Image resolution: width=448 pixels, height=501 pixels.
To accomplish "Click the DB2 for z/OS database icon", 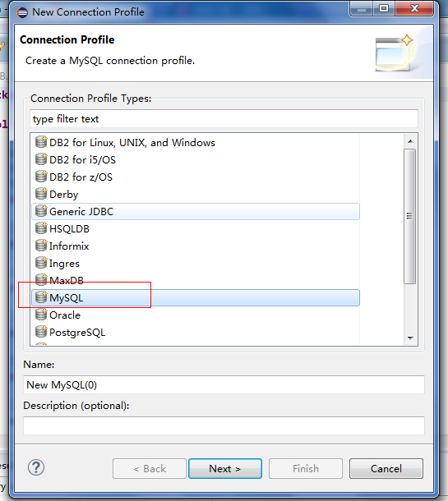I will (41, 177).
